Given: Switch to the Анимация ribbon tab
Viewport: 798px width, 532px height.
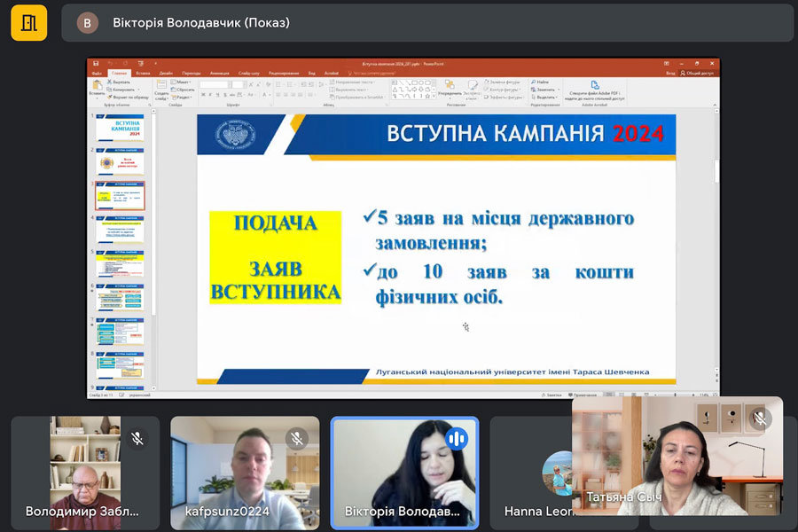Looking at the screenshot, I should pyautogui.click(x=219, y=74).
